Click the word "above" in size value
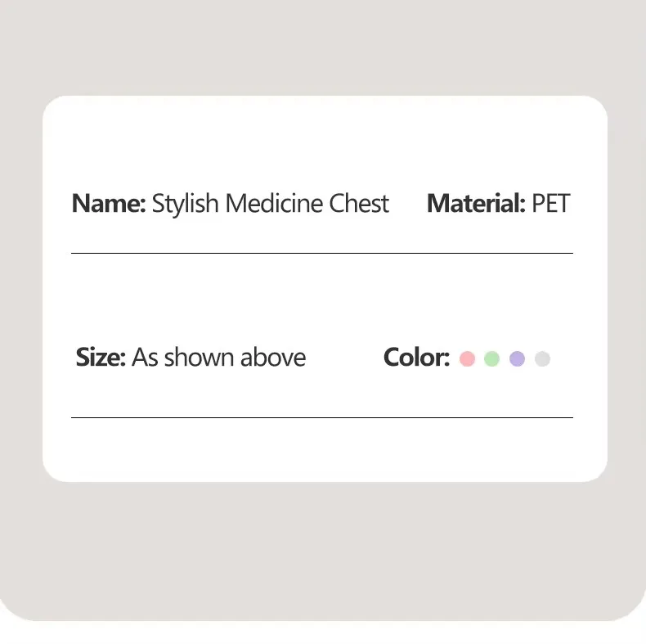The image size is (646, 644). pos(273,358)
